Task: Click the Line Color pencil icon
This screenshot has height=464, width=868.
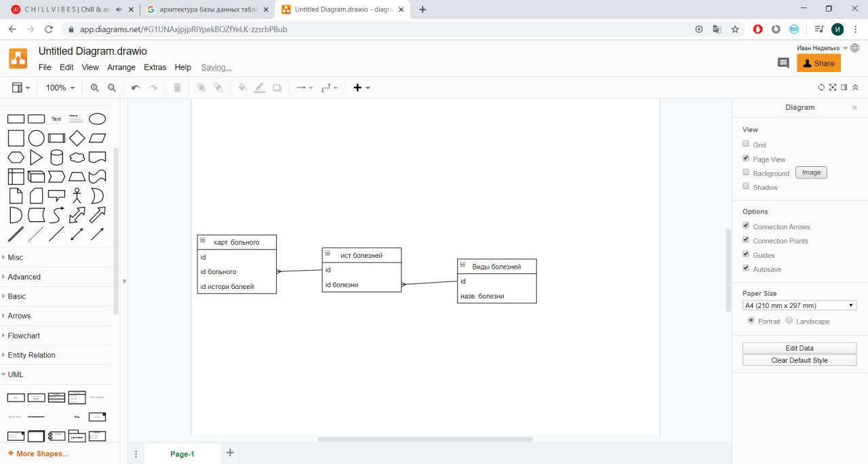Action: [x=259, y=88]
